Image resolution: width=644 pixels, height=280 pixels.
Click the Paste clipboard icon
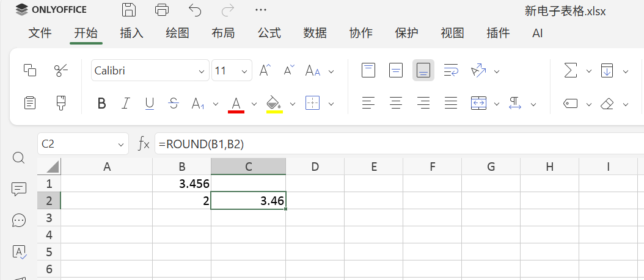tap(30, 103)
